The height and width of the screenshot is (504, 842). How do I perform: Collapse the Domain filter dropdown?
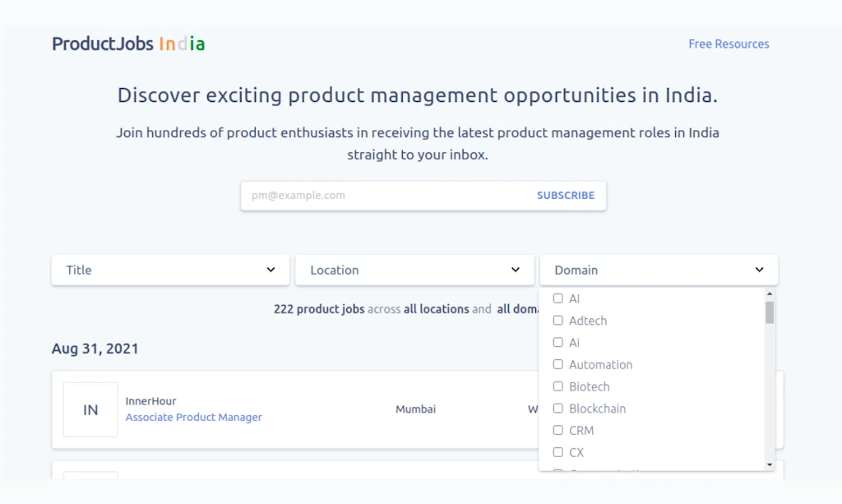pos(659,270)
